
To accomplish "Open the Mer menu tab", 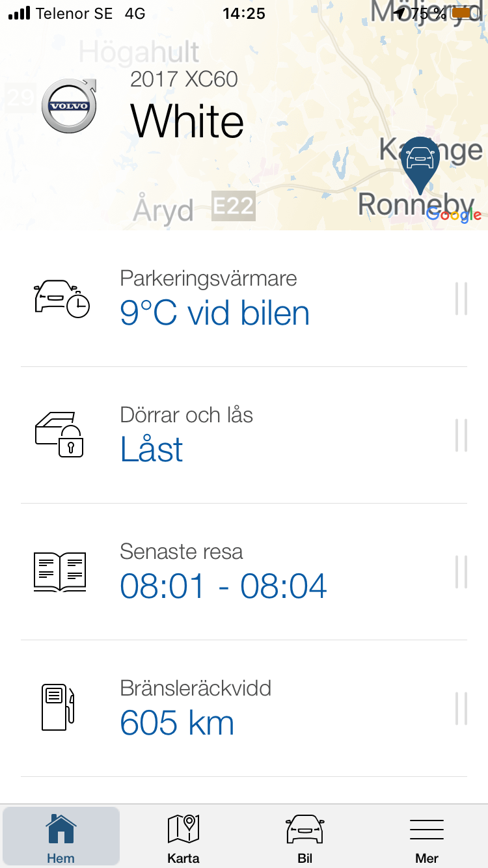I will [427, 837].
